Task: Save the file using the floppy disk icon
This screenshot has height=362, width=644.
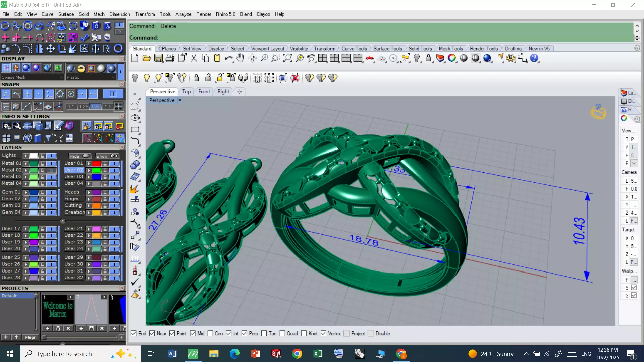Action: (x=158, y=58)
